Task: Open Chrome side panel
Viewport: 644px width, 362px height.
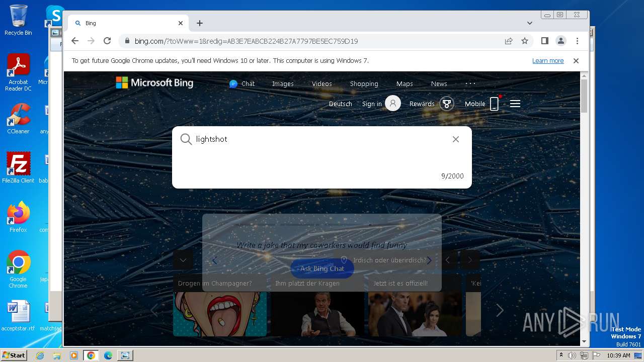Action: [544, 41]
